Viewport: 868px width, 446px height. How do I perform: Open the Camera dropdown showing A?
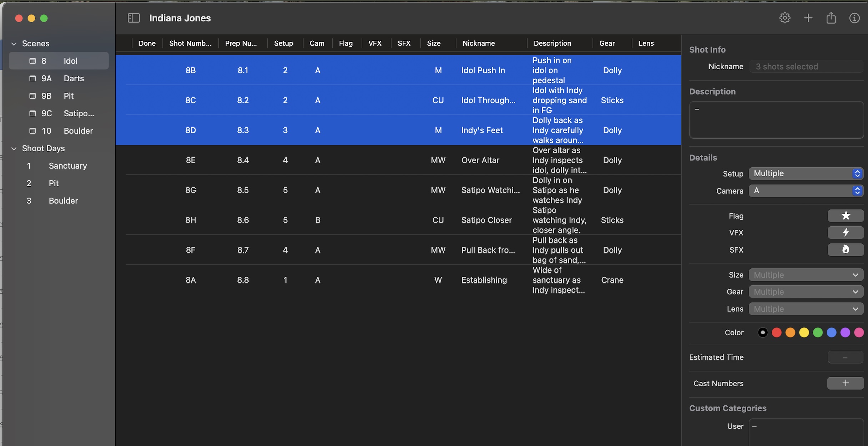806,191
